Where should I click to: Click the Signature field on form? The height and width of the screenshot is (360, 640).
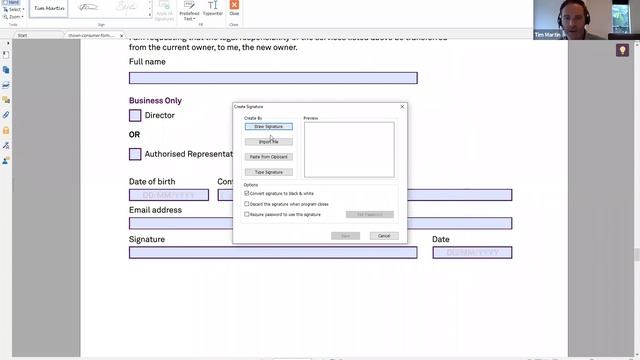click(x=273, y=252)
